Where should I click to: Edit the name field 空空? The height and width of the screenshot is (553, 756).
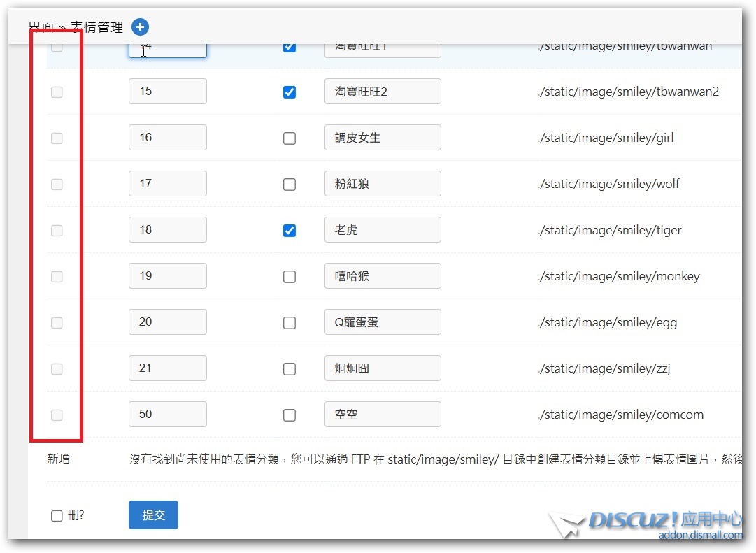383,414
